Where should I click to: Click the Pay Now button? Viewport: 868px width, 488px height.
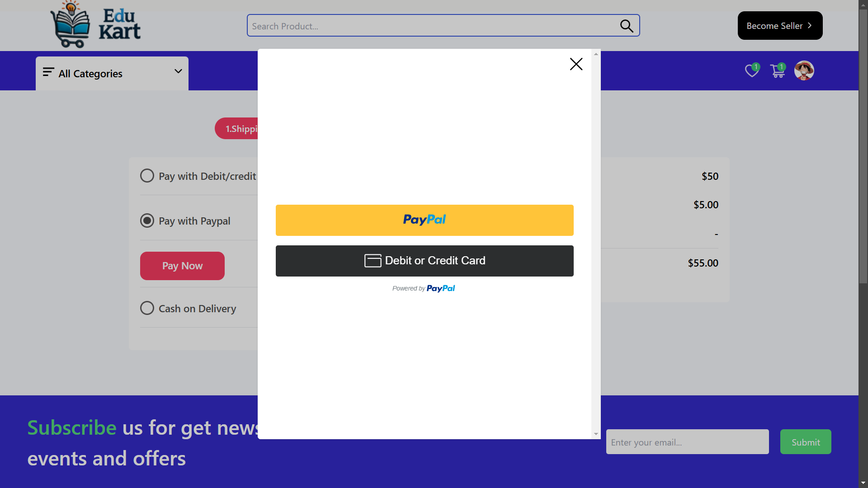point(182,266)
